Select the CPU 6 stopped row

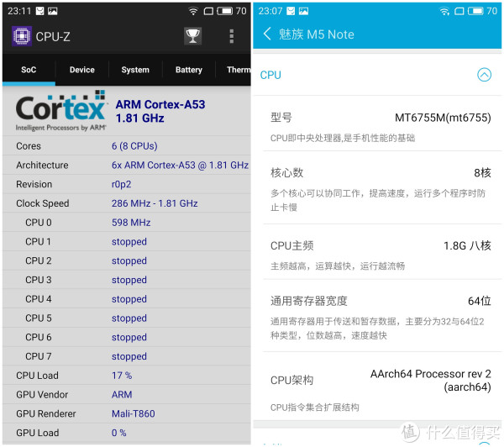127,337
